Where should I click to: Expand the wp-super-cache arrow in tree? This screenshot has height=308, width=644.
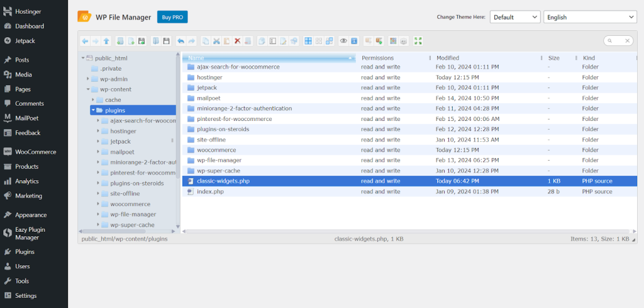pos(97,225)
